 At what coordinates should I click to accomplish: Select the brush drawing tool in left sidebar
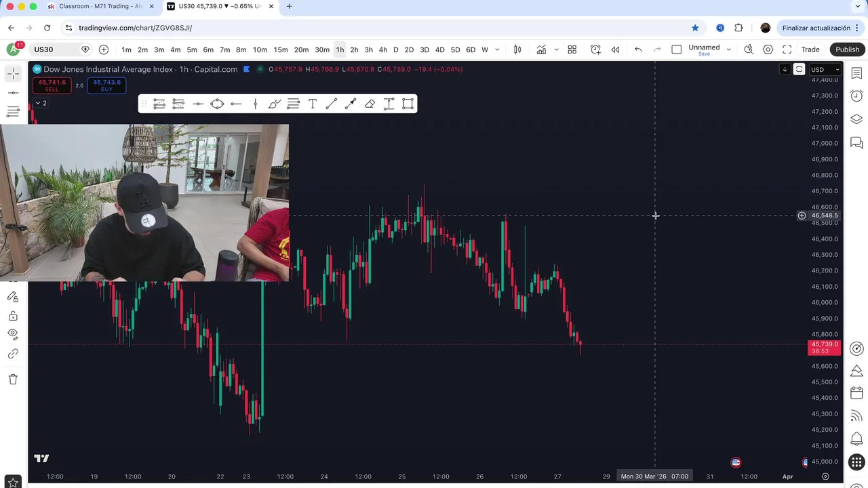coord(13,296)
